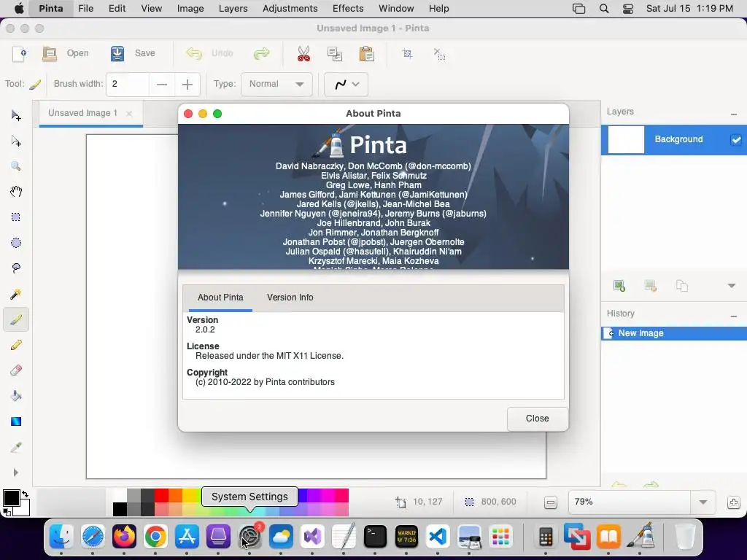Open the brush stroke shape dropdown

tap(346, 85)
